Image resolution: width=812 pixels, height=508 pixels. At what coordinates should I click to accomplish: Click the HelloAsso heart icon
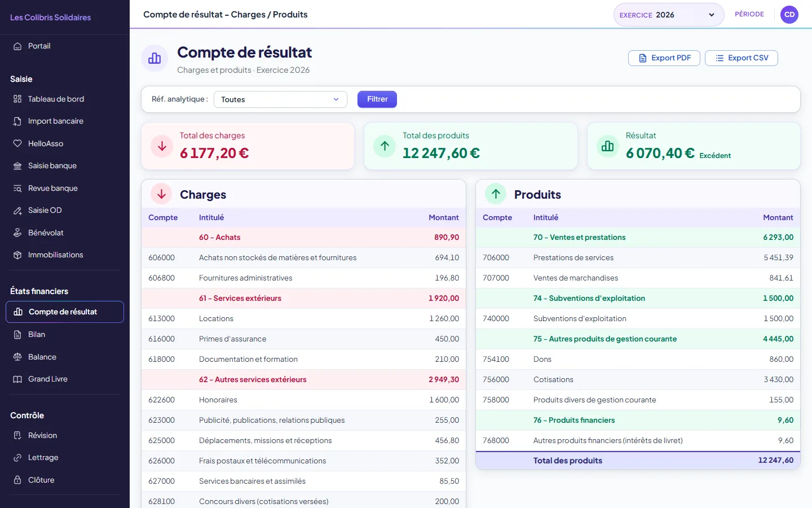[x=17, y=143]
